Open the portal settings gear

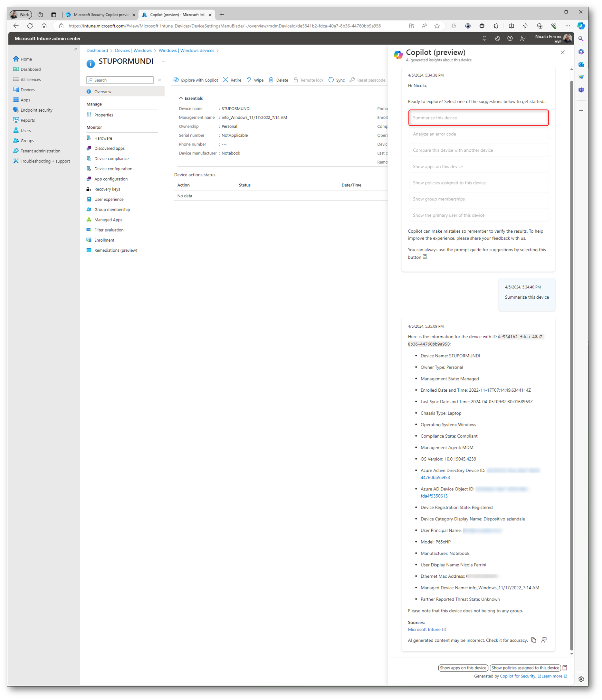497,39
